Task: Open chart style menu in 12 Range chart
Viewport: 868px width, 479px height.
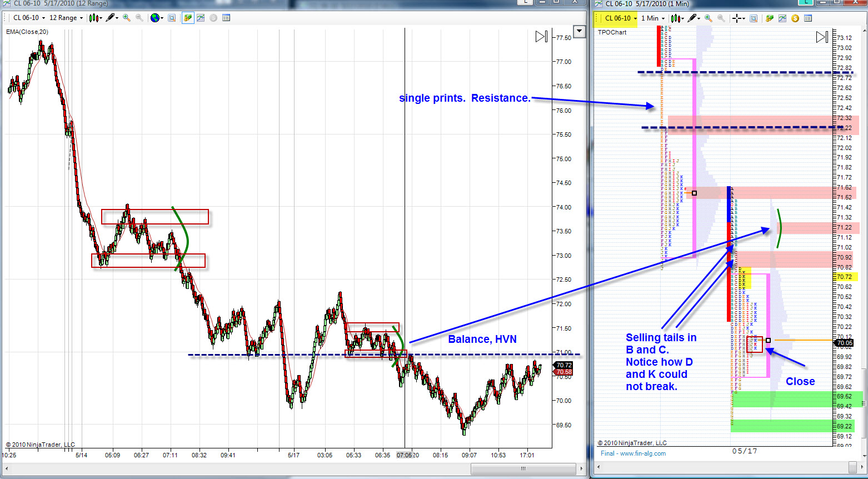Action: [95, 18]
